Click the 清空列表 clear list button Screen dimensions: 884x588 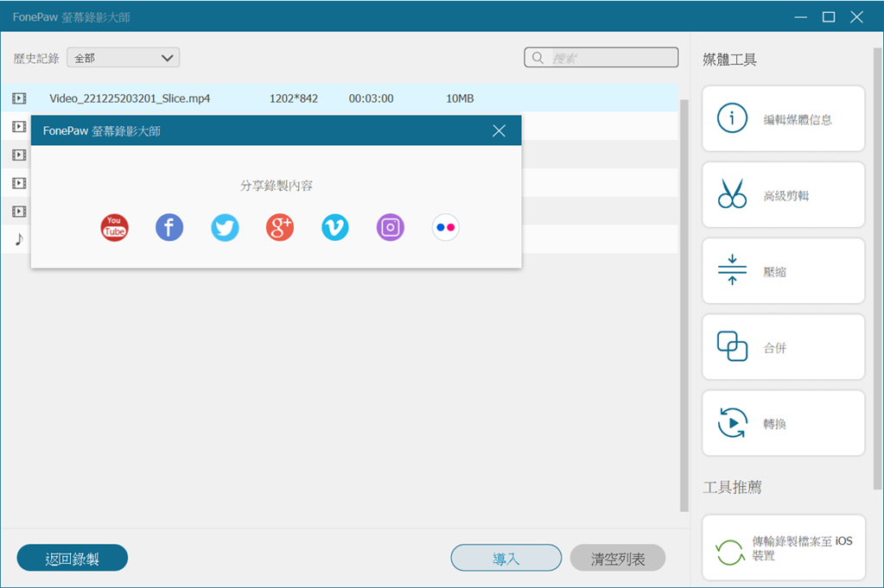pos(618,558)
